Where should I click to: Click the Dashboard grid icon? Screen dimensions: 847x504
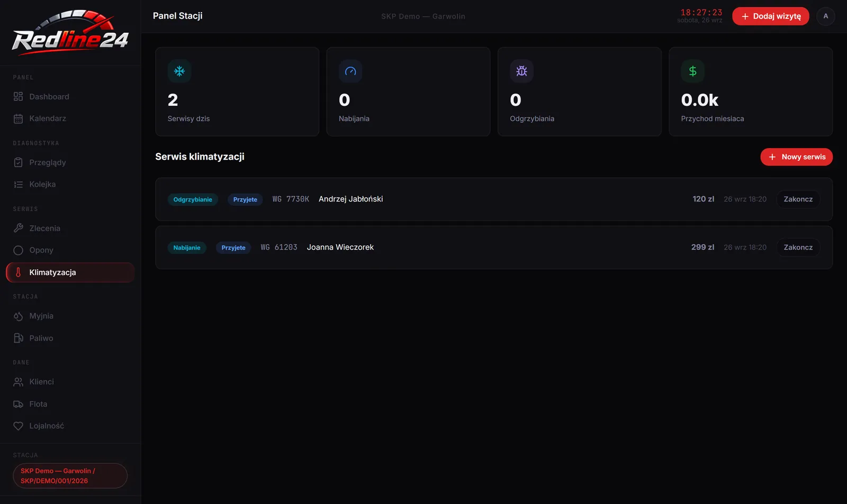point(18,96)
